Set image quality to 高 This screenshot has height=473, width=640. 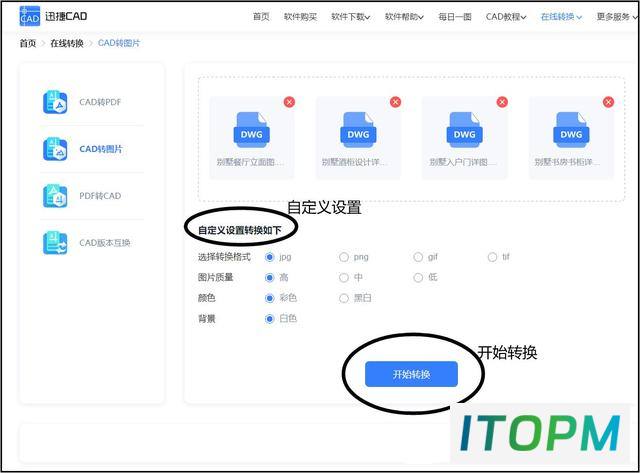coord(269,278)
